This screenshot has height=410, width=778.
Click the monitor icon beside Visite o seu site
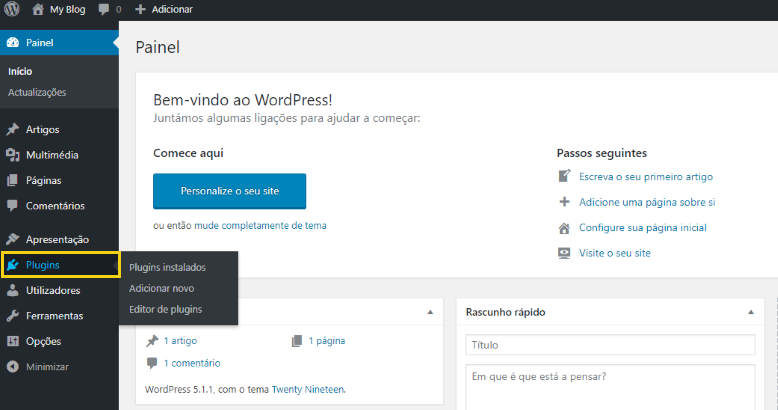[x=564, y=253]
